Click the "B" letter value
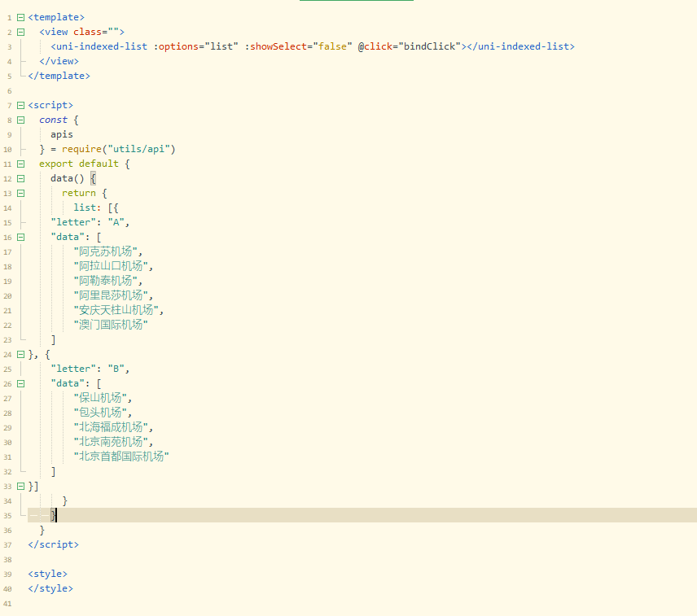697x616 pixels. pos(116,369)
